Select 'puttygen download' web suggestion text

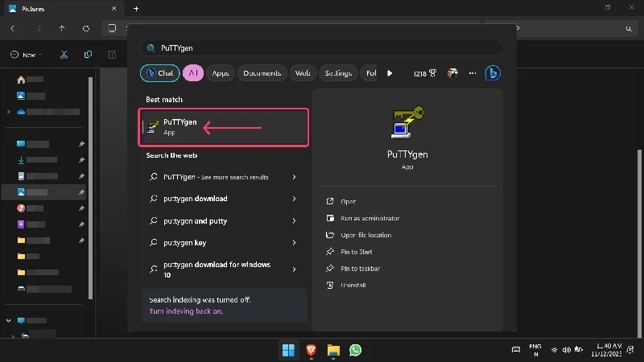196,199
